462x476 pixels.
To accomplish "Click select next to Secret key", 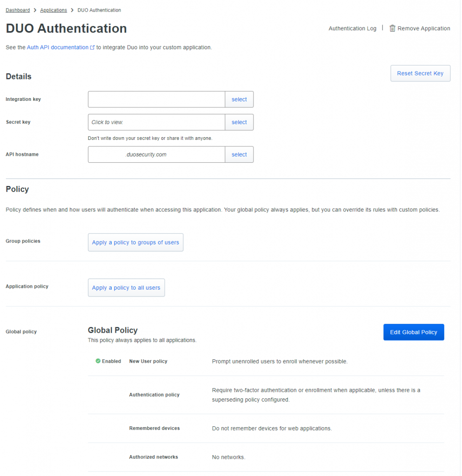I will click(239, 122).
